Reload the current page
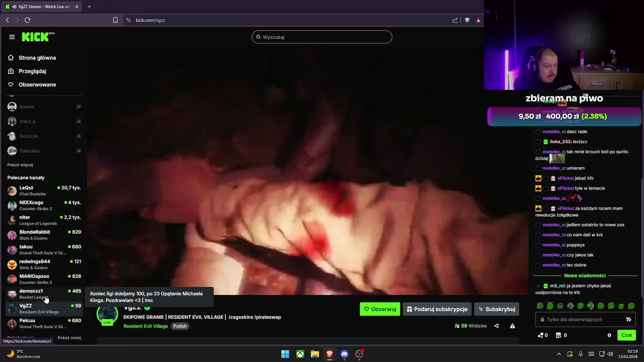This screenshot has height=362, width=644. point(27,20)
